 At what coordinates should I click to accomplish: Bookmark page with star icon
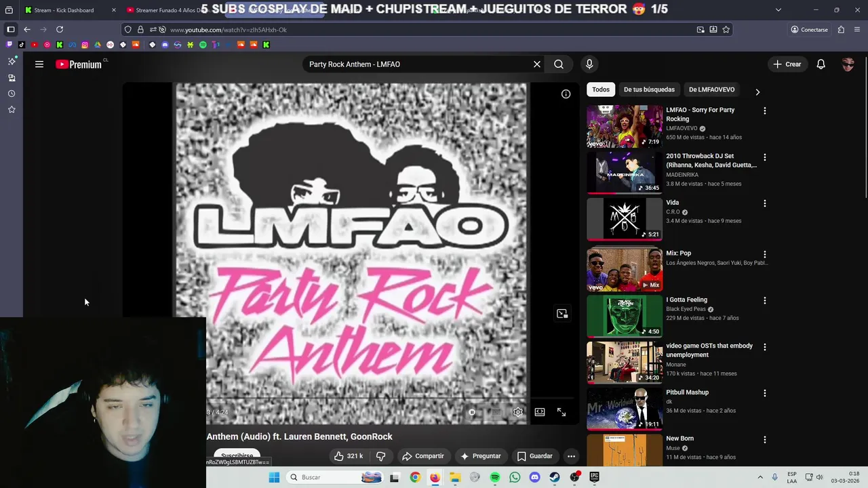point(726,30)
